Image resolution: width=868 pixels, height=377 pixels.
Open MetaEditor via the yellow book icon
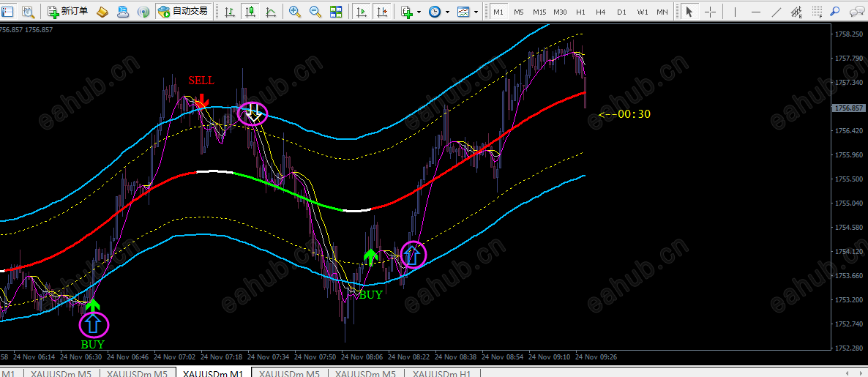tap(102, 11)
